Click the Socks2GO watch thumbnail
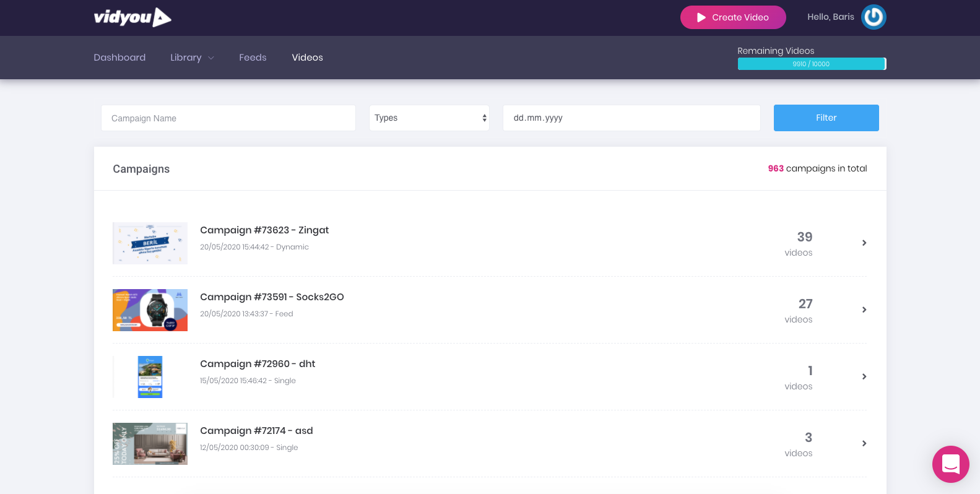This screenshot has width=980, height=494. (150, 310)
